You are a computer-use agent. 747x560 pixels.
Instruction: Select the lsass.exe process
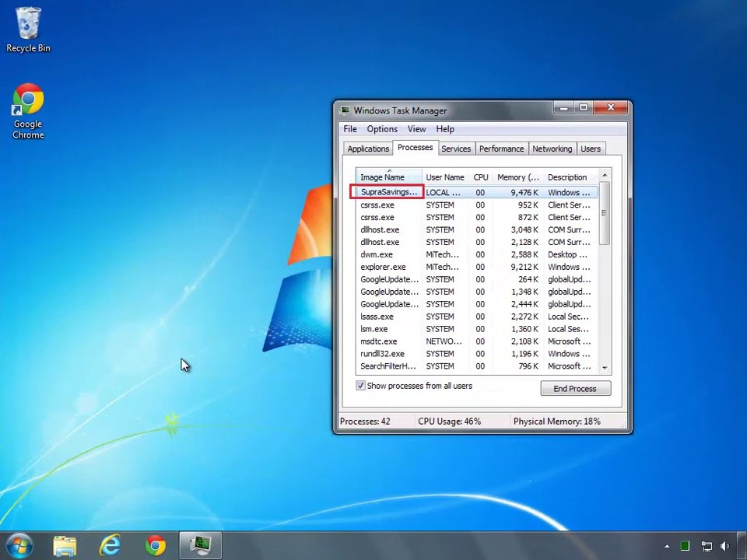(x=477, y=317)
